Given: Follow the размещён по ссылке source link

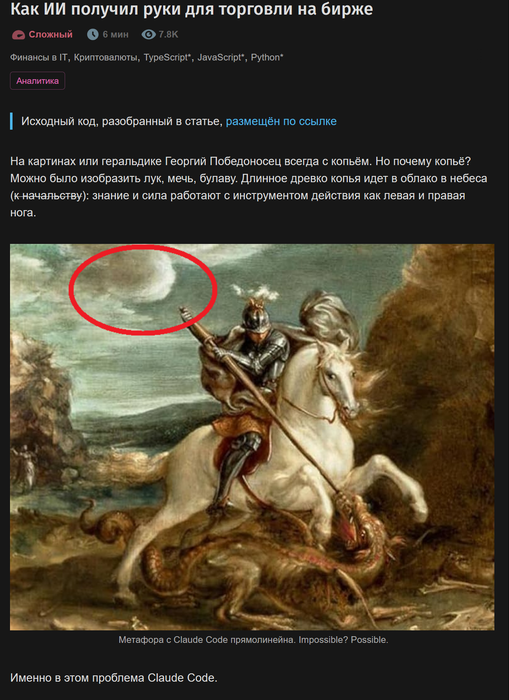Looking at the screenshot, I should [281, 121].
